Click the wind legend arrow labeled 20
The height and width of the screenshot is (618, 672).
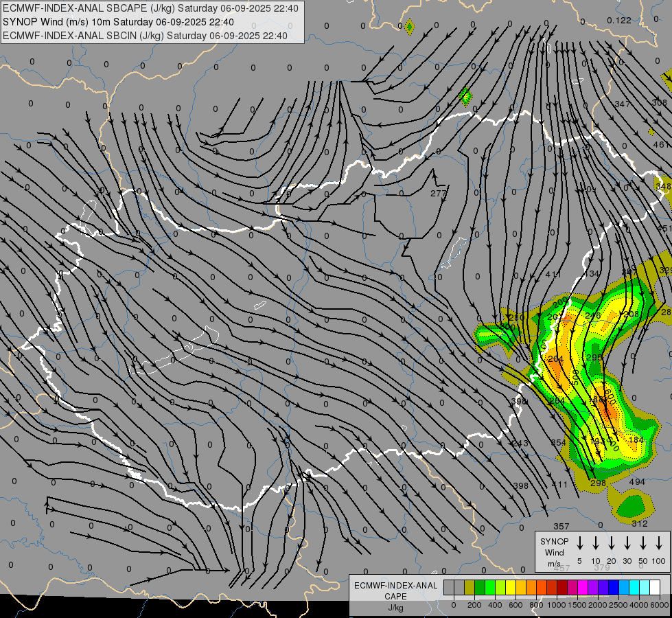click(x=611, y=543)
